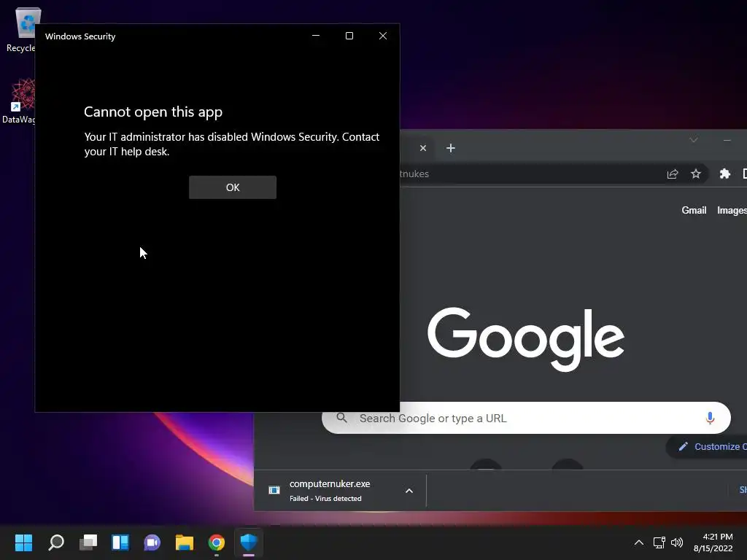Switch to Chrome via taskbar icon
747x560 pixels.
[x=216, y=542]
